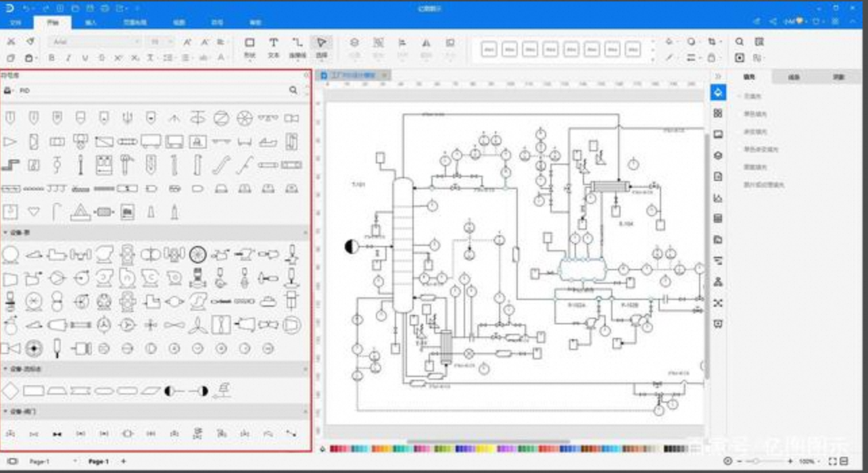This screenshot has width=868, height=473.
Task: Click the canvas vertical scrollbar
Action: pyautogui.click(x=707, y=257)
